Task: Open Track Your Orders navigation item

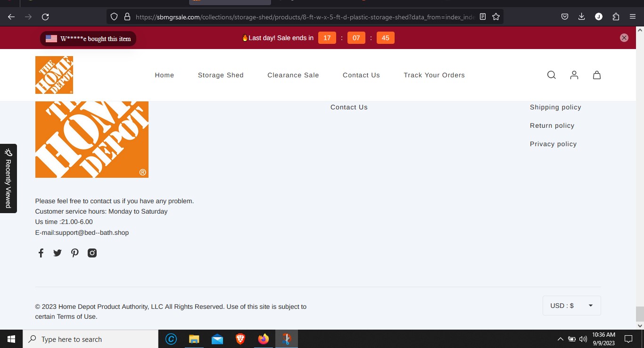Action: 434,75
